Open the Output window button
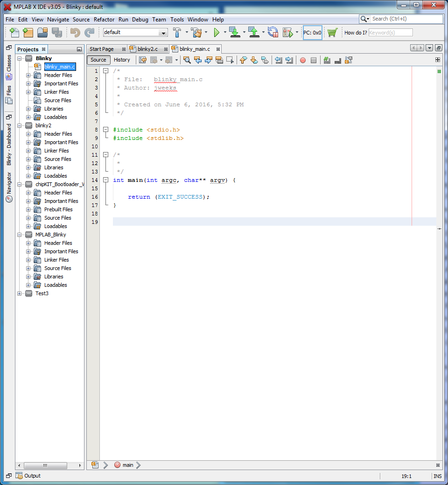The image size is (448, 485). point(28,476)
